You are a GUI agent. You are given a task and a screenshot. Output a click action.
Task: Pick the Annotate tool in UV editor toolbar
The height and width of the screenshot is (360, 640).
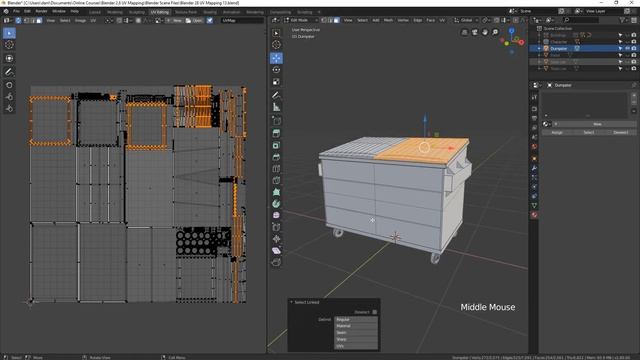click(9, 72)
